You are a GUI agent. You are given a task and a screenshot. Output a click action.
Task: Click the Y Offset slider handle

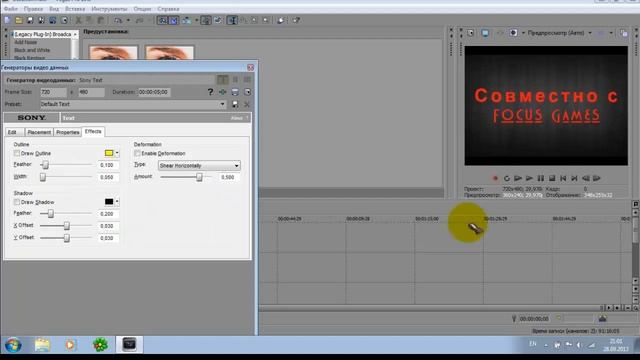pos(67,238)
